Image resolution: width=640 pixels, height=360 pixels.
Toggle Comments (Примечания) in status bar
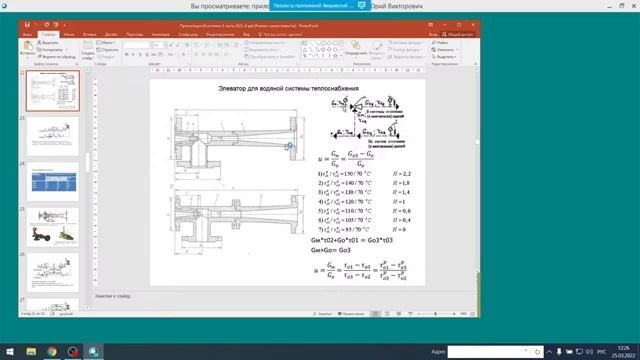coord(351,314)
